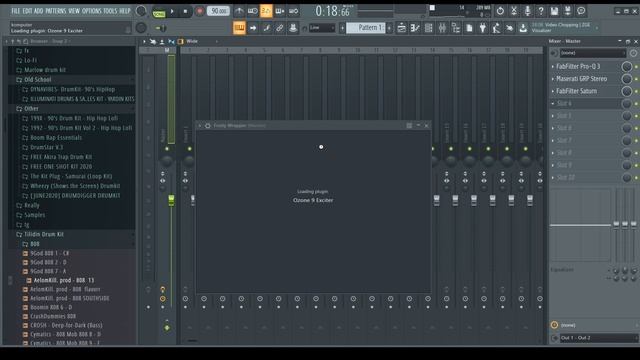Screen dimensions: 640x360
Task: Expand FabFilter Pro-Q 3 slot arrow
Action: [553, 67]
